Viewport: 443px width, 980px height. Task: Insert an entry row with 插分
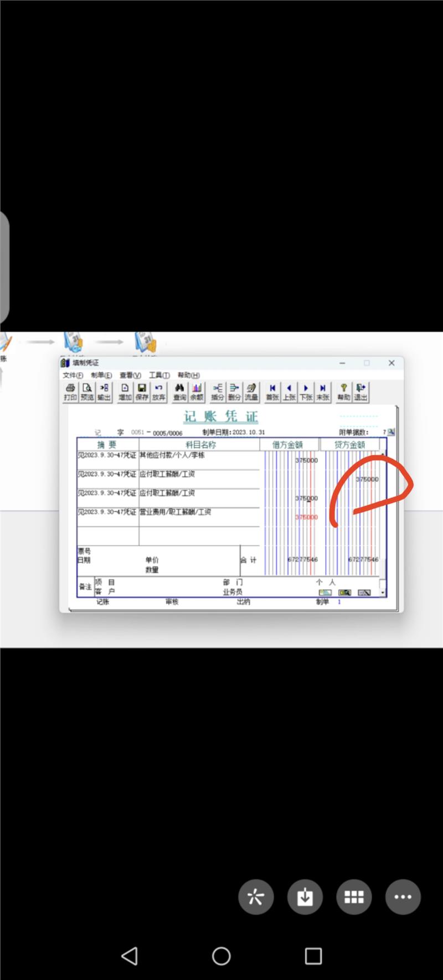point(218,392)
